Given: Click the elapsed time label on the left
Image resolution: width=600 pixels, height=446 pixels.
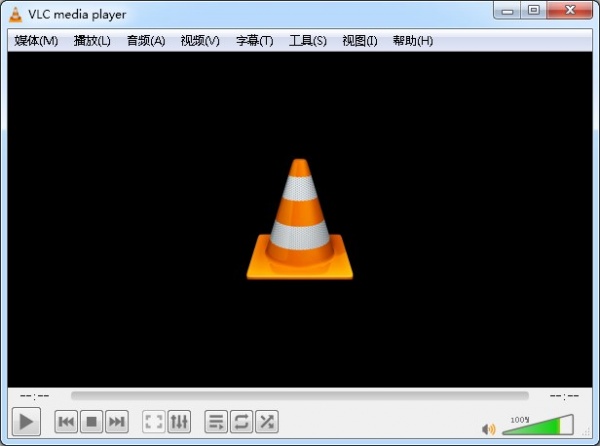Looking at the screenshot, I should click(34, 396).
